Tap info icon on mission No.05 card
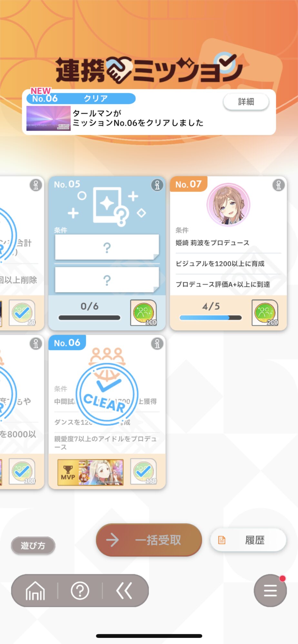 point(157,185)
